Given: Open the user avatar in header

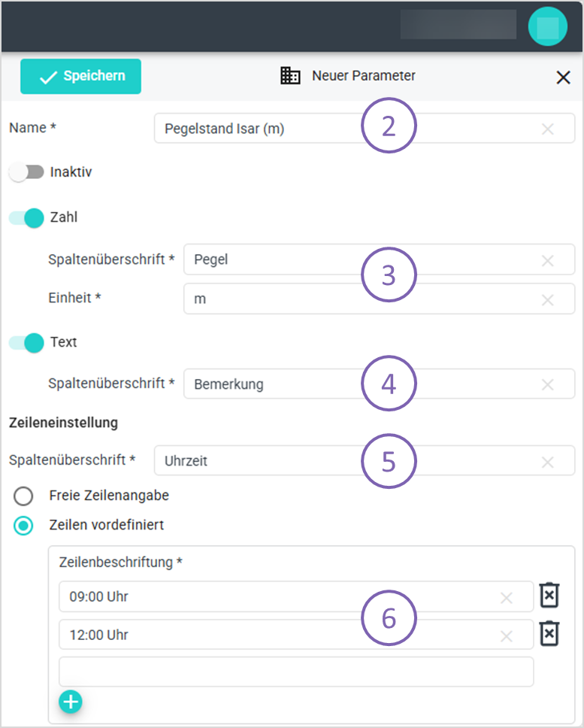Looking at the screenshot, I should pyautogui.click(x=547, y=26).
